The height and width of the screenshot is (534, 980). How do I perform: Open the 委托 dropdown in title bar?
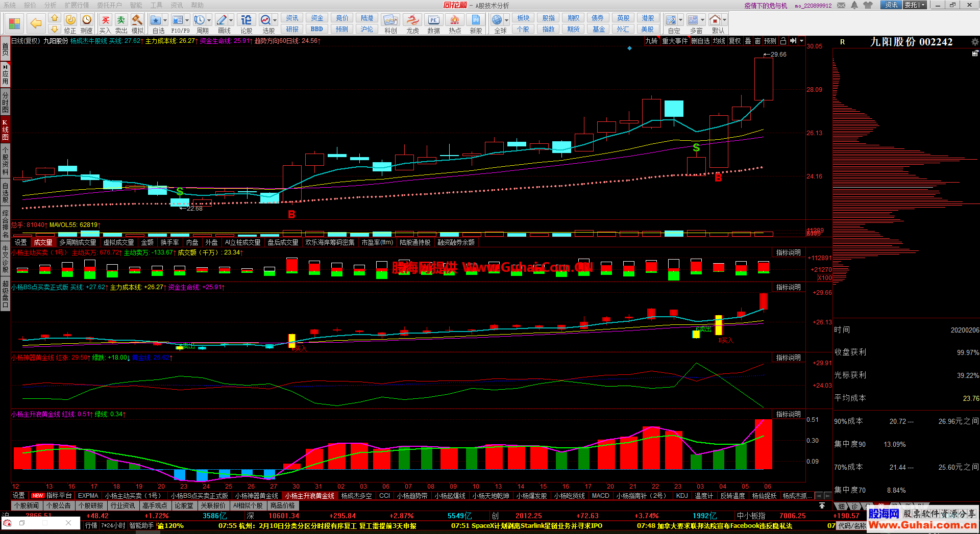[x=915, y=5]
